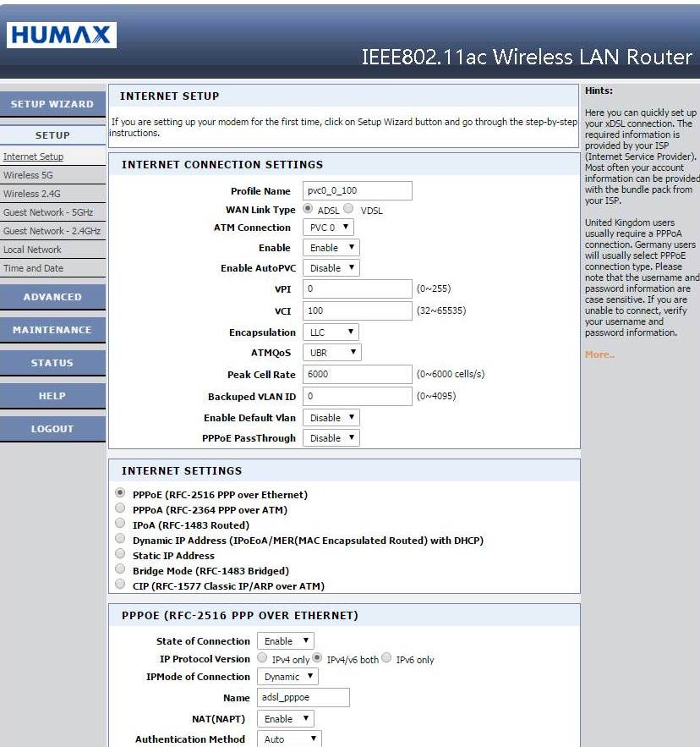Viewport: 700px width, 747px height.
Task: Open Authentication Method dropdown
Action: (289, 739)
